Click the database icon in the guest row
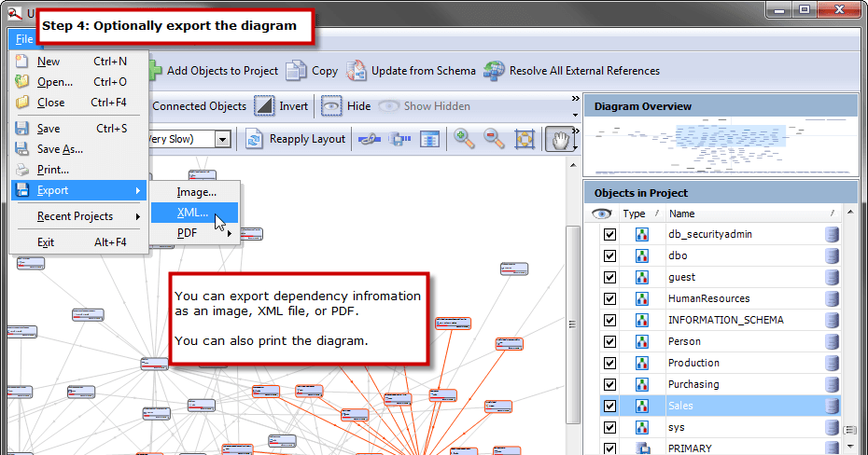The width and height of the screenshot is (868, 455). (832, 277)
